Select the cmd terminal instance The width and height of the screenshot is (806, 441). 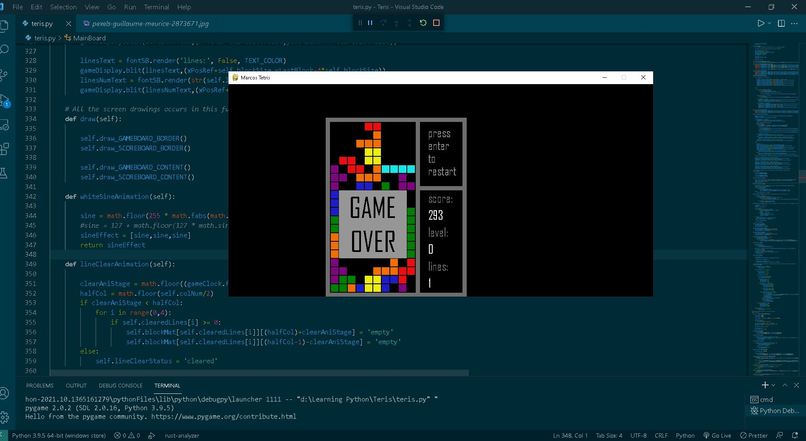(775, 399)
